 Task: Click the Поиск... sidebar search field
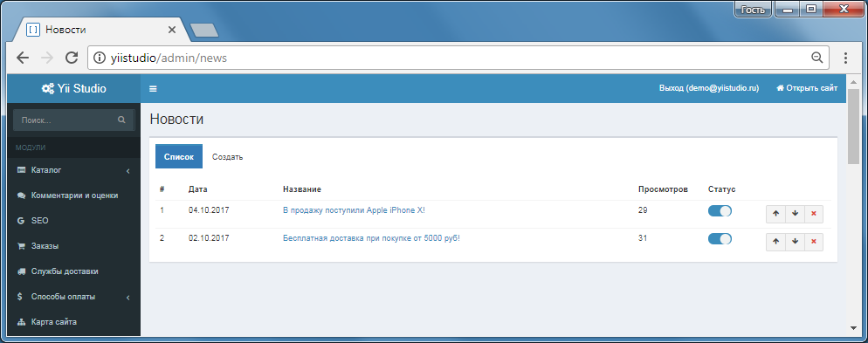click(x=73, y=120)
